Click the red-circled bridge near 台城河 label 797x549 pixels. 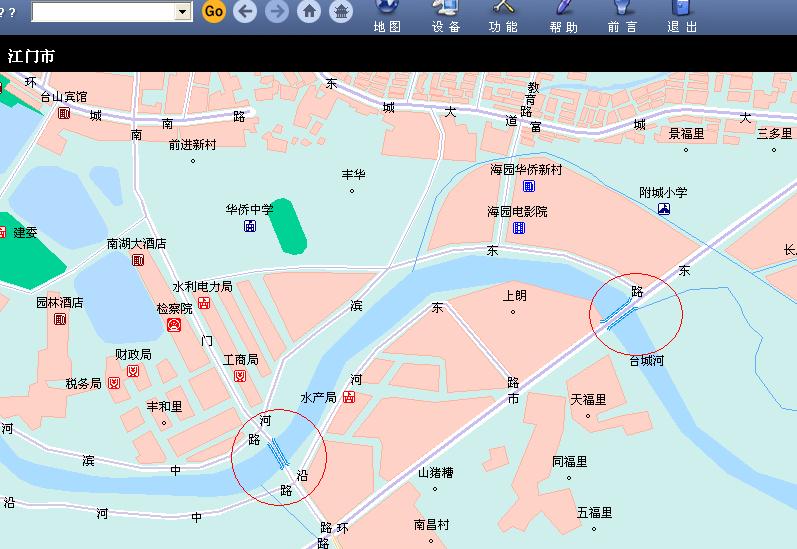(619, 316)
